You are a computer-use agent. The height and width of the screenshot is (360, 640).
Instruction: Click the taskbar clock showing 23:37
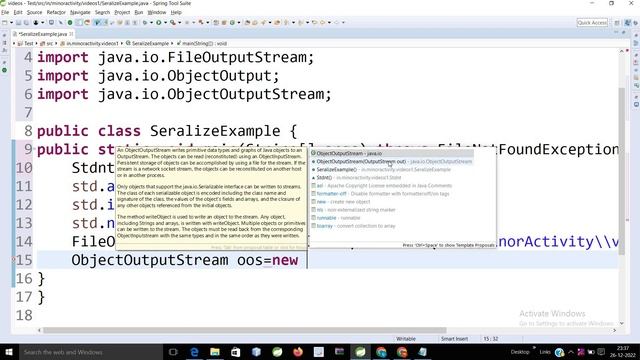click(x=622, y=352)
